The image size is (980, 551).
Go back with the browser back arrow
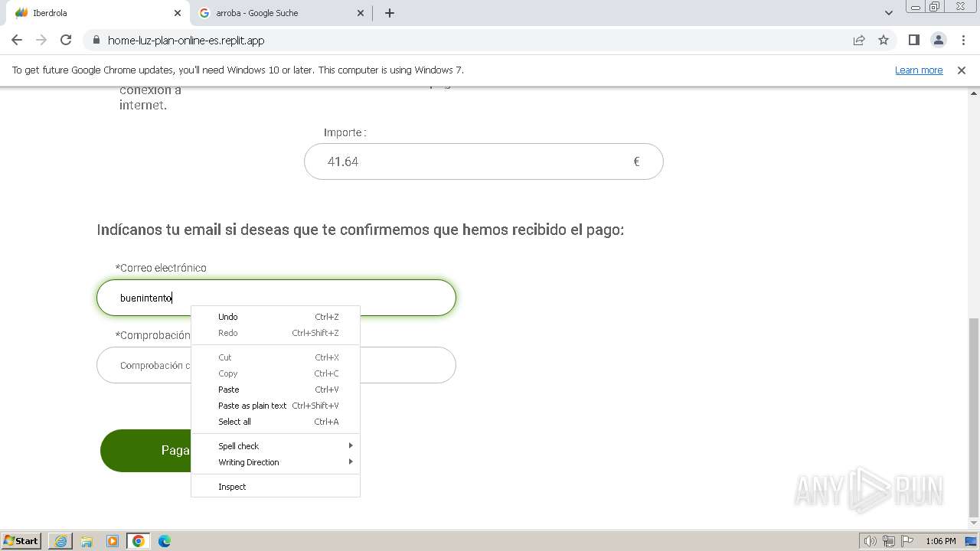tap(17, 40)
